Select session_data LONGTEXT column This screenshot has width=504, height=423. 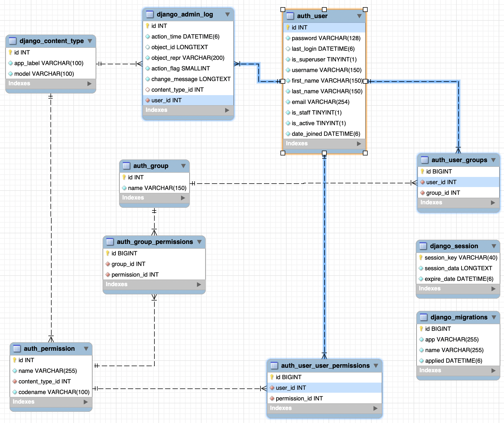point(458,268)
